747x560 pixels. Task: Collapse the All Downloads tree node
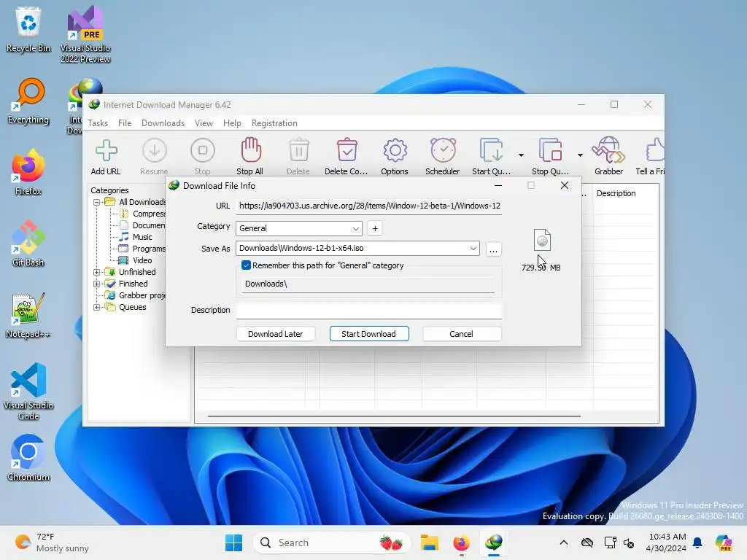click(97, 202)
